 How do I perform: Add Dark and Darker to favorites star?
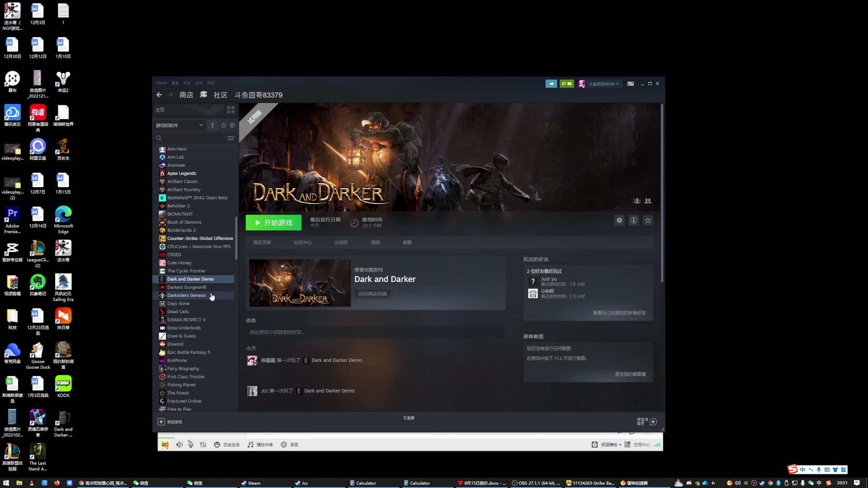pos(648,221)
